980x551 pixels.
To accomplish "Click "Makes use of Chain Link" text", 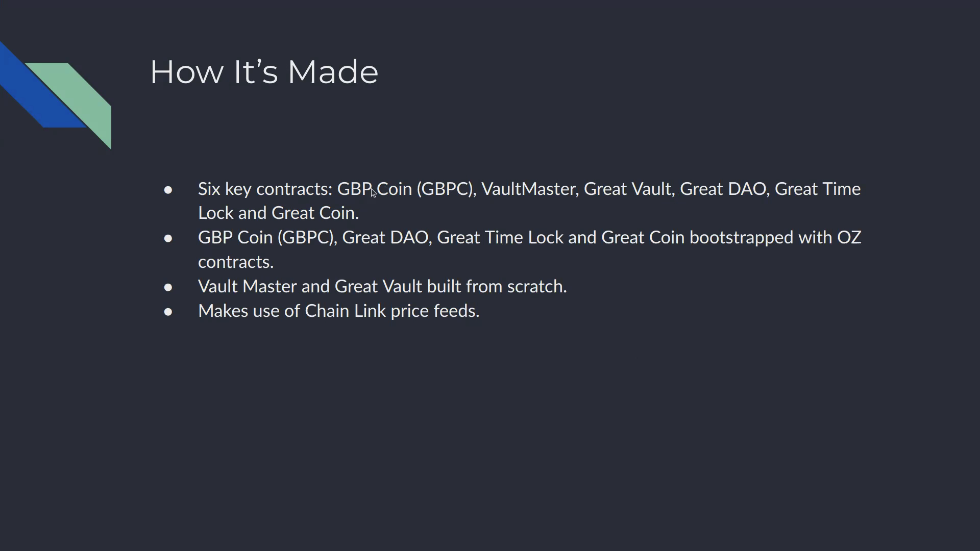I will click(x=292, y=311).
